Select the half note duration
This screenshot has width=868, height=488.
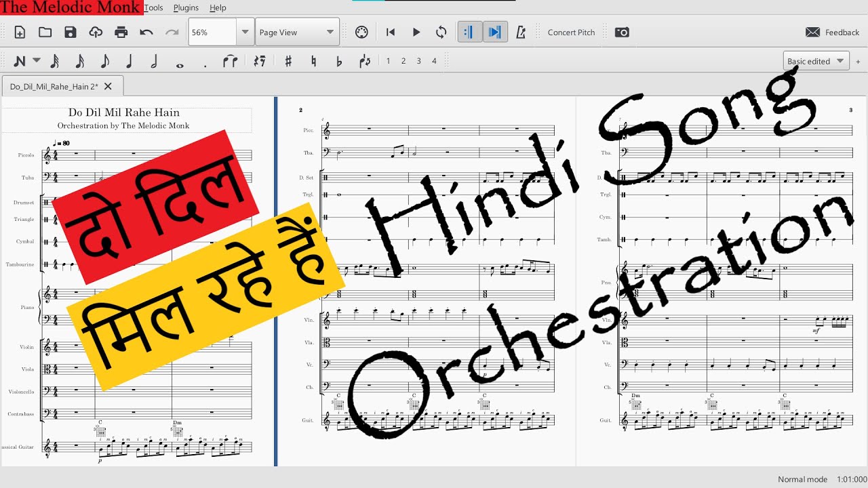click(154, 61)
